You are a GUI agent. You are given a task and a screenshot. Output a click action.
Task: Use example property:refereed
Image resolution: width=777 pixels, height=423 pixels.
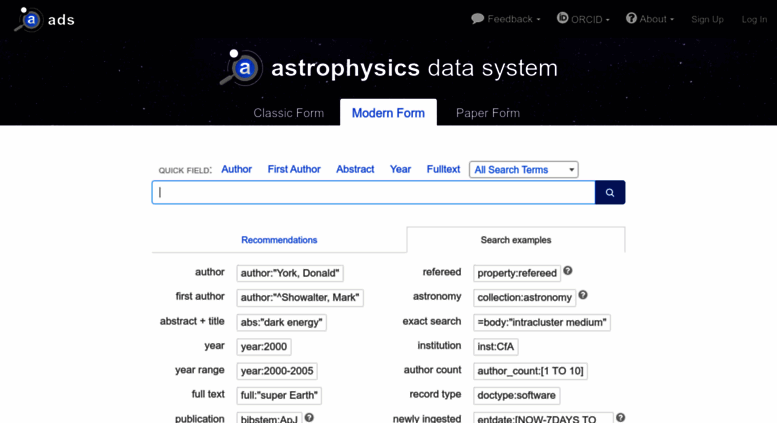(517, 273)
